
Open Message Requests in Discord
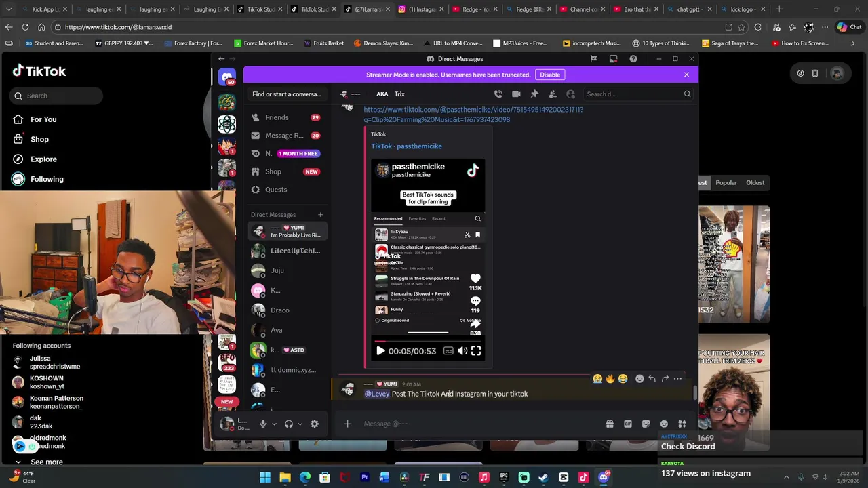click(286, 136)
